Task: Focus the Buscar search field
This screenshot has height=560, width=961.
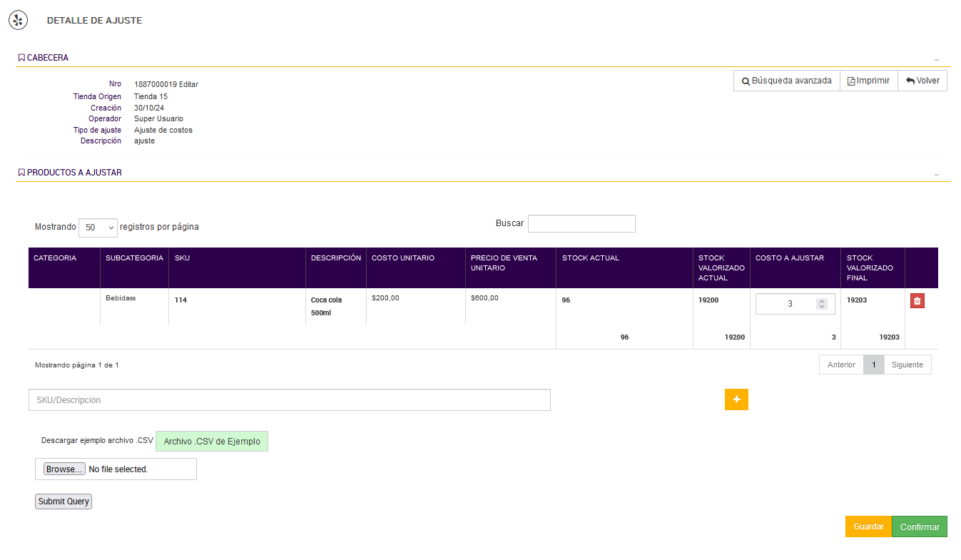Action: click(x=581, y=224)
